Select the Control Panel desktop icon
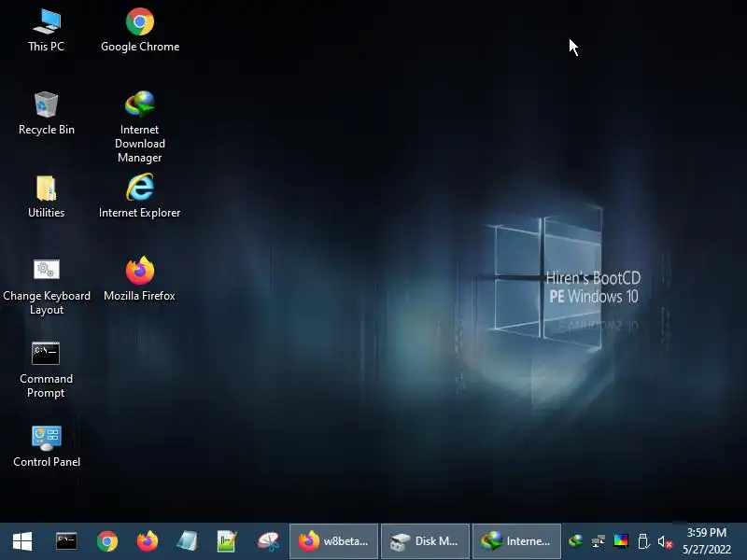This screenshot has width=747, height=560. [x=46, y=445]
